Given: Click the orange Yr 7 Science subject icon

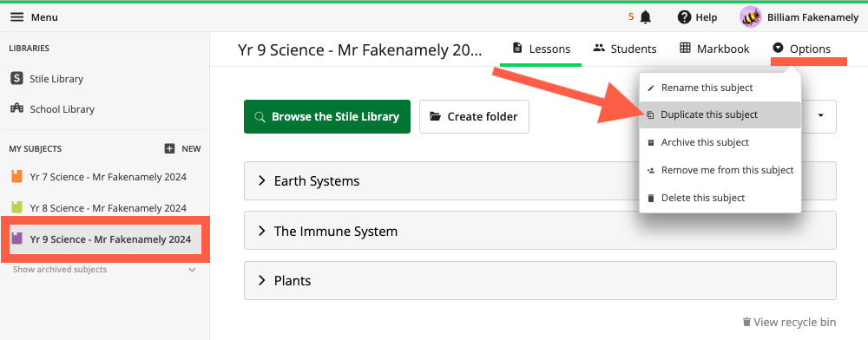Looking at the screenshot, I should [x=17, y=177].
